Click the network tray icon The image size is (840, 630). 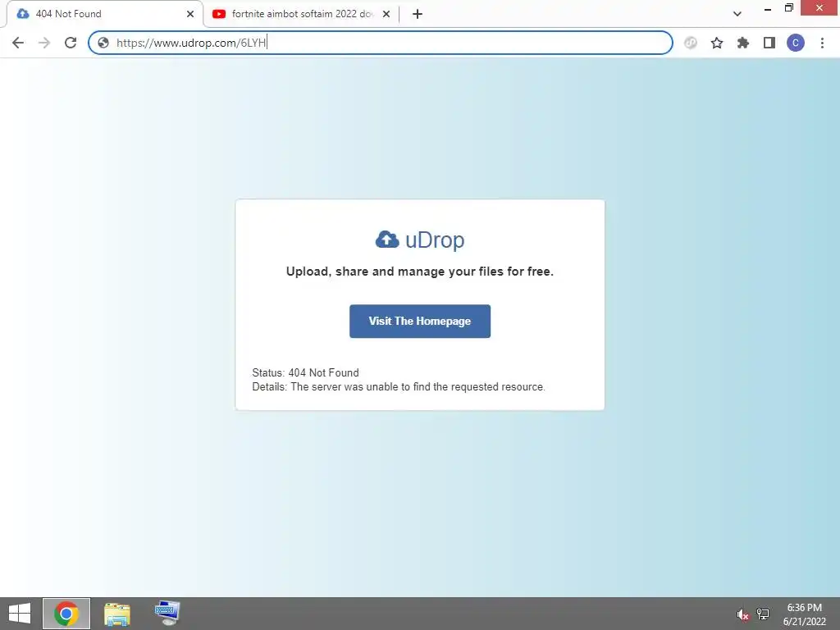[x=763, y=614]
